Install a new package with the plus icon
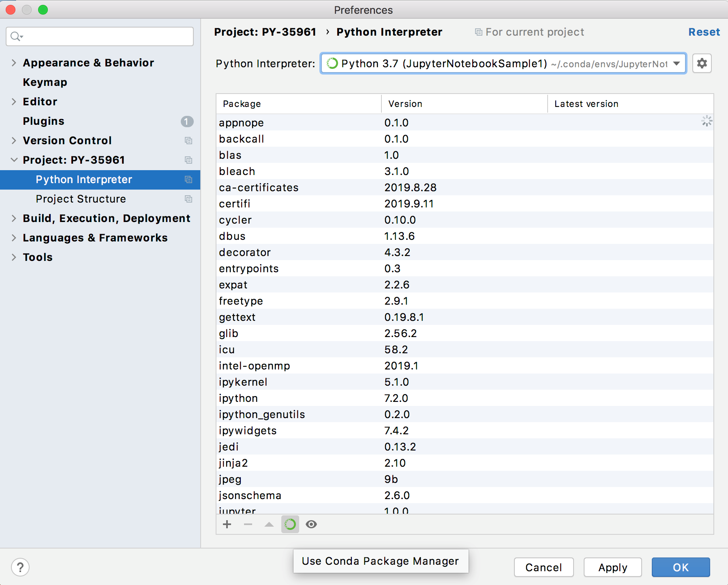This screenshot has width=728, height=585. [x=227, y=524]
